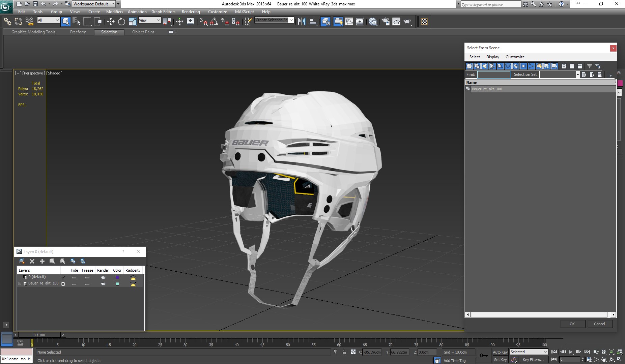
Task: Choose Rectangular Selection Region tool
Action: [87, 22]
